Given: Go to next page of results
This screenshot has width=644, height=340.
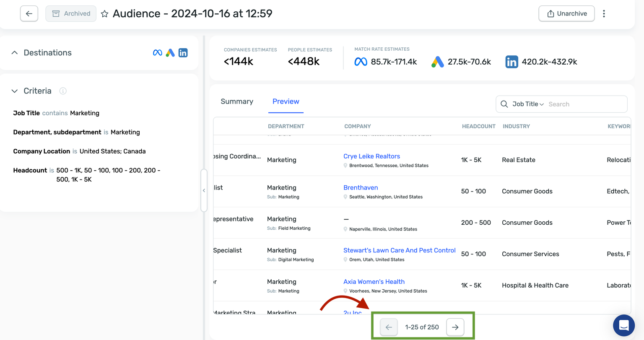Looking at the screenshot, I should click(x=455, y=327).
